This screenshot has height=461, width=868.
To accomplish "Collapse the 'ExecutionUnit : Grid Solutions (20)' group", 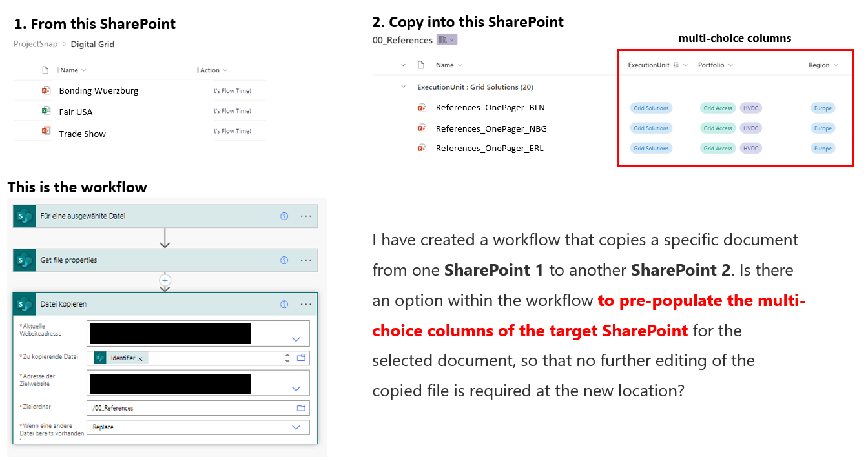I will [404, 87].
